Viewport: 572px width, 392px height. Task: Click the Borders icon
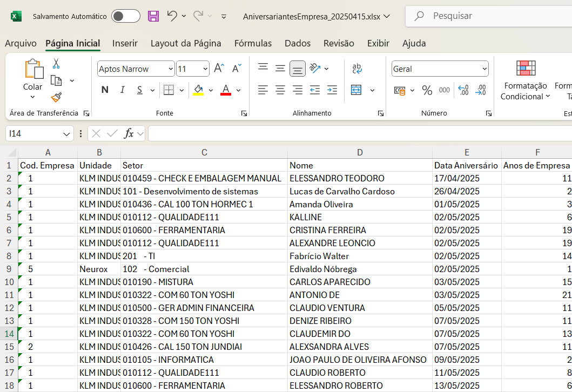(169, 90)
